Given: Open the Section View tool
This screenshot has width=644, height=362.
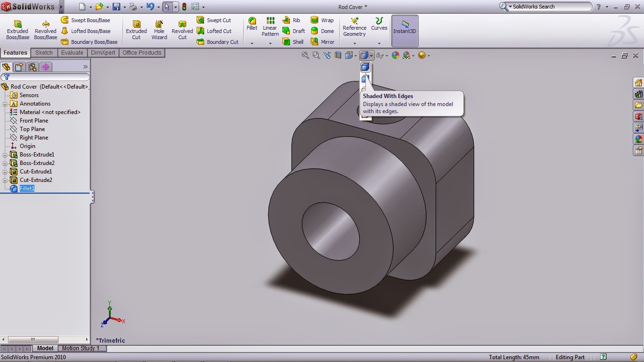Looking at the screenshot, I should coord(338,55).
